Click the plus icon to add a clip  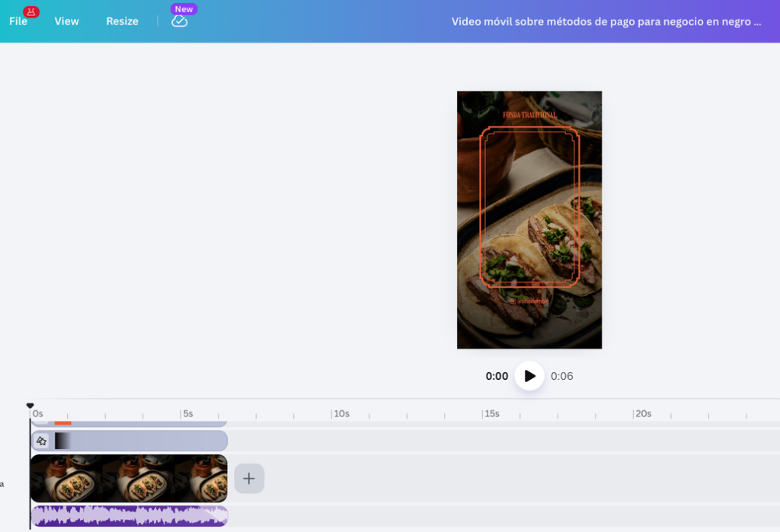248,478
